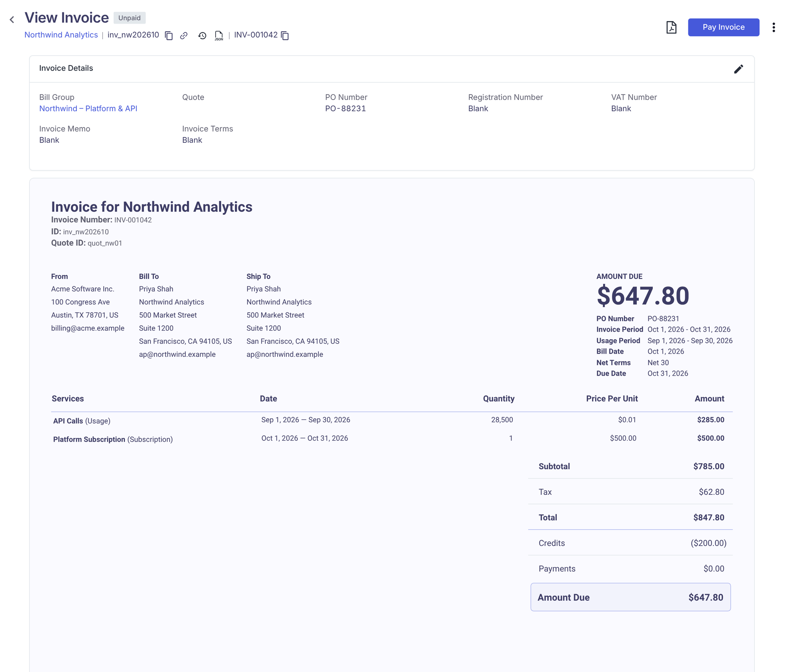Click the Tax $62.80 value

click(711, 492)
